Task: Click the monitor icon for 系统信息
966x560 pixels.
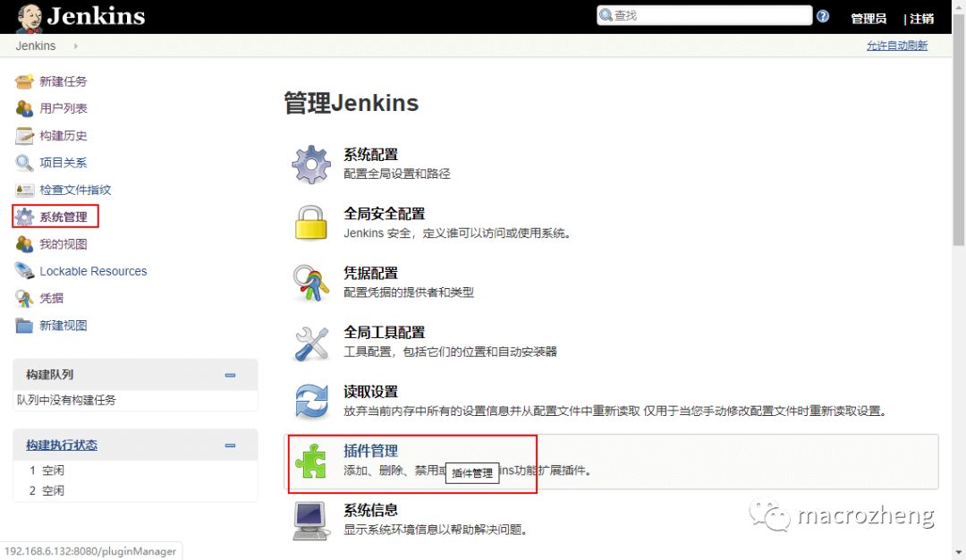Action: [311, 520]
